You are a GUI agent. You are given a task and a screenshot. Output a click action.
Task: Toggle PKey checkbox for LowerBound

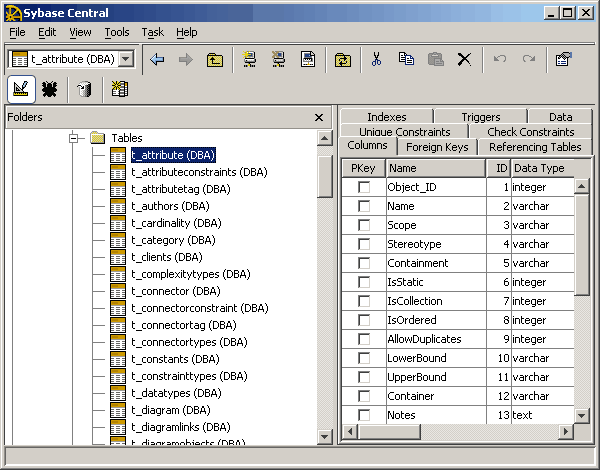click(364, 358)
